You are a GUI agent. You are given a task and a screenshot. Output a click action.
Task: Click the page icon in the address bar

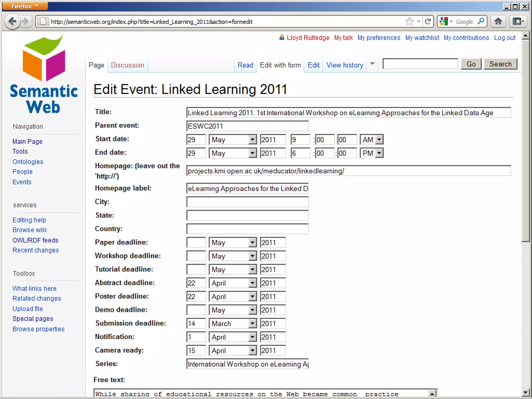pos(43,22)
